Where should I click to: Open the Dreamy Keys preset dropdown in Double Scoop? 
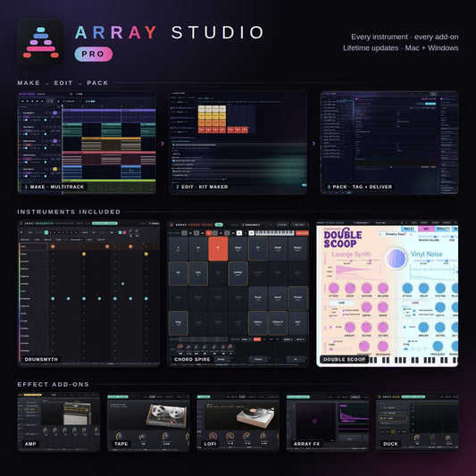click(397, 234)
